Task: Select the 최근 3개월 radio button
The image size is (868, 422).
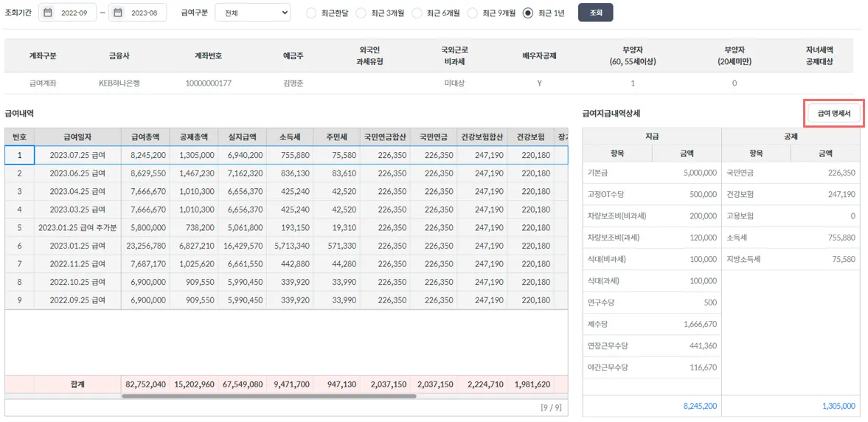Action: point(361,13)
